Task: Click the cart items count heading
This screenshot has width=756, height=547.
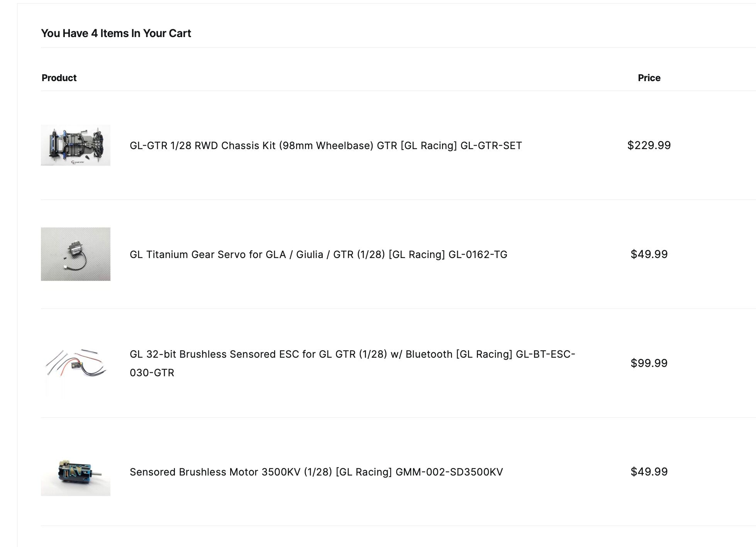Action: click(116, 33)
